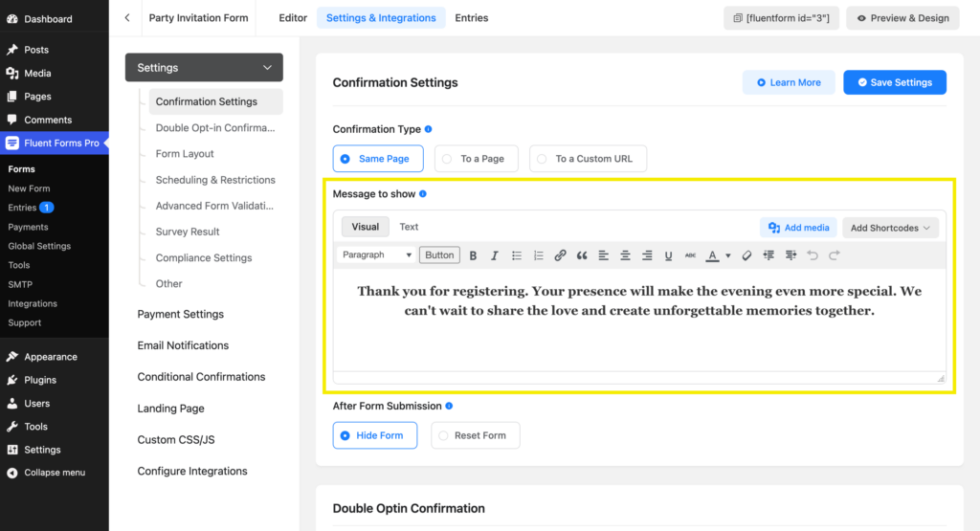This screenshot has height=531, width=980.
Task: Select Reset Form after submission
Action: 475,435
